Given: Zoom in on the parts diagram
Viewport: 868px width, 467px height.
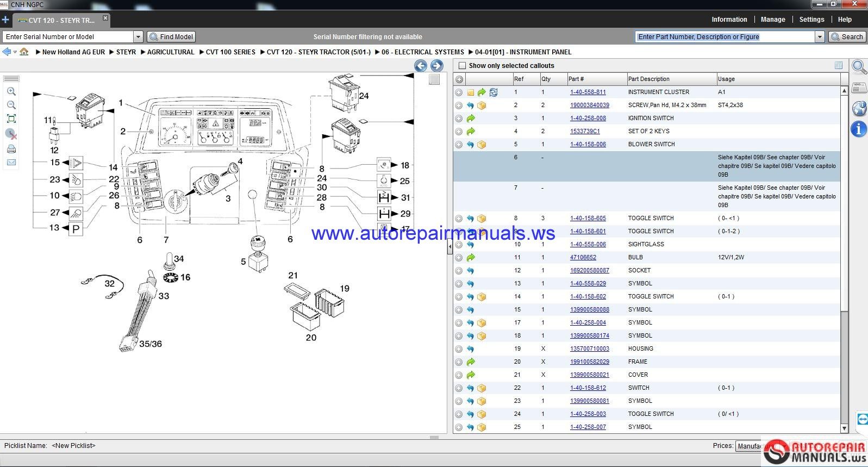Looking at the screenshot, I should (x=11, y=91).
